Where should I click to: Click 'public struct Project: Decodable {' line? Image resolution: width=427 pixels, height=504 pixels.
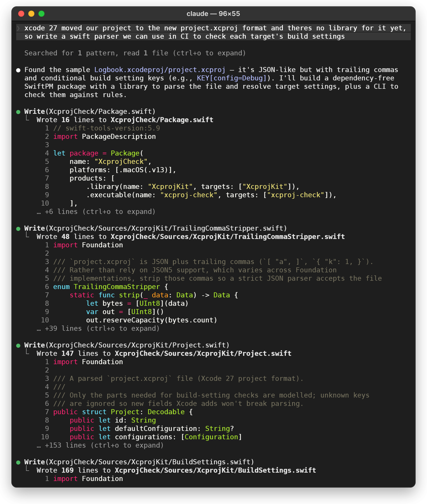click(x=123, y=412)
